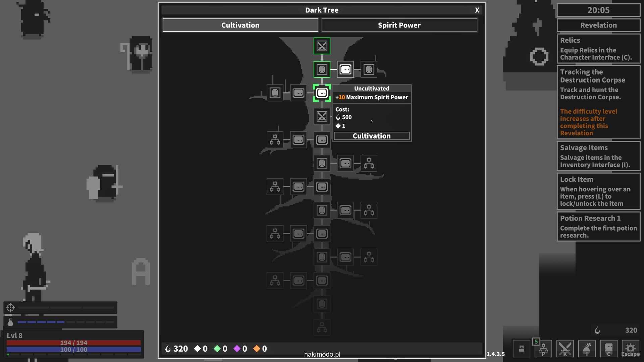Open the passive tree icon (P)
This screenshot has width=644, height=362.
click(543, 349)
